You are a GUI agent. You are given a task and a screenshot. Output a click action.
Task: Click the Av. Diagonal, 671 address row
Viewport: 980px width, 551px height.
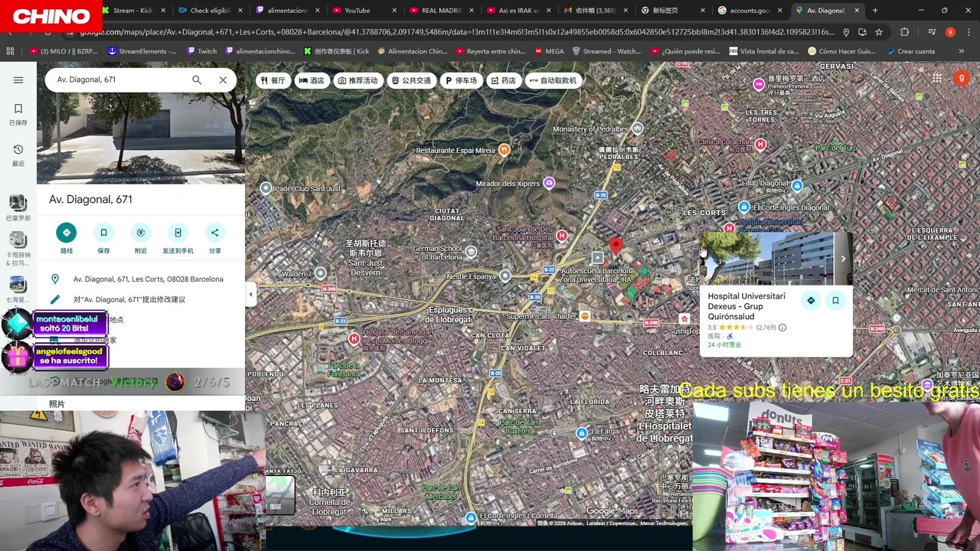click(x=141, y=279)
